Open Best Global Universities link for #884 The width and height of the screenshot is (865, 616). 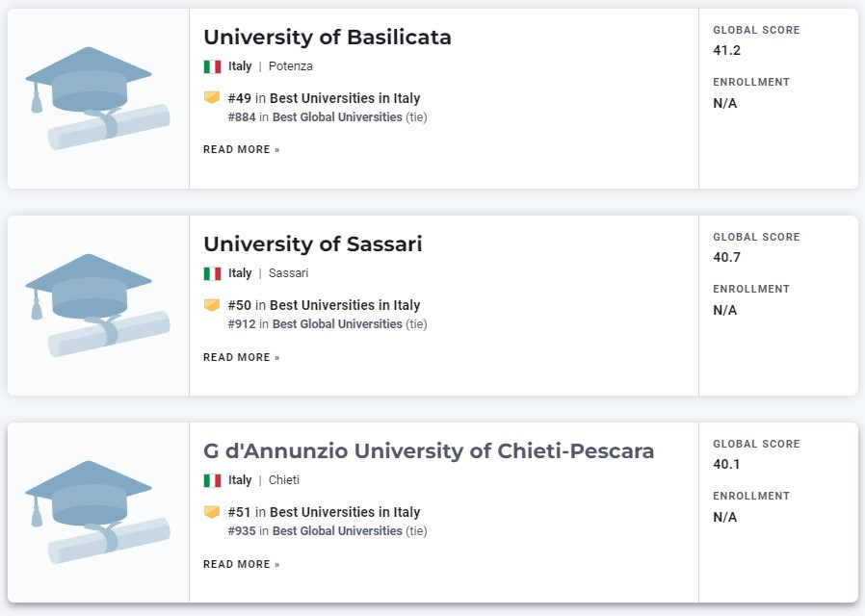click(x=337, y=116)
